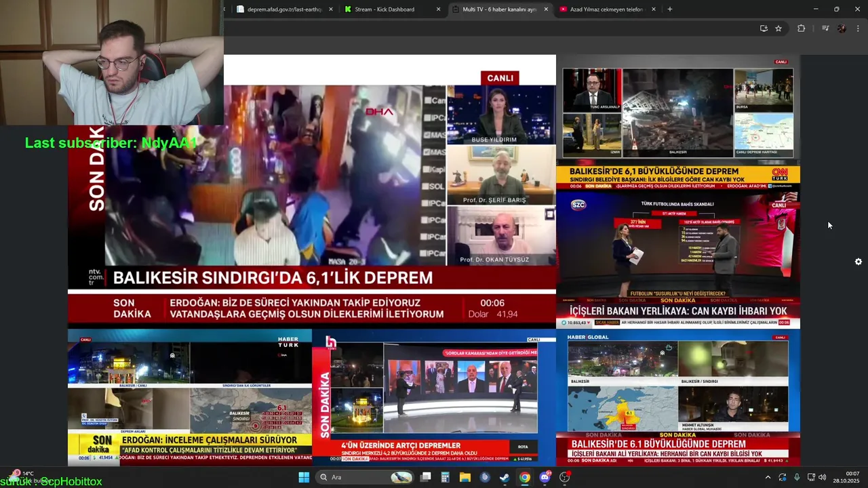This screenshot has height=488, width=868.
Task: Click the Prof. Dr. ŞERİF BARIŞ caption
Action: 494,200
